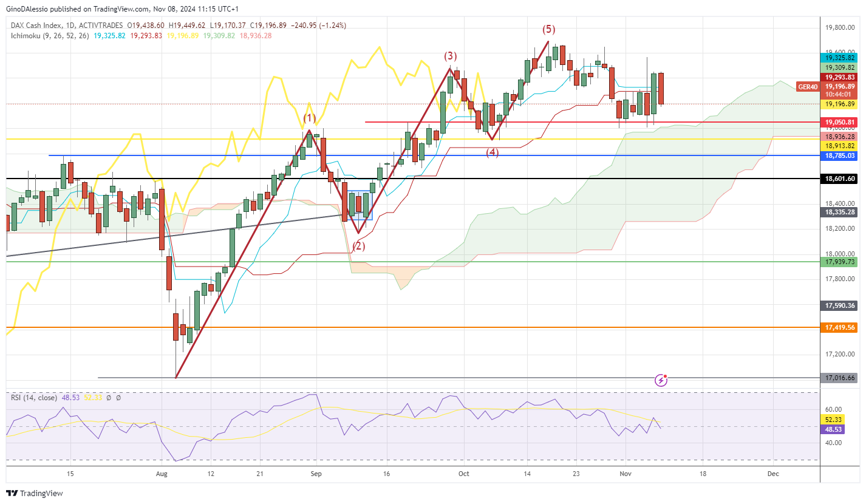Screen dimensions: 866x504
Task: Click the GER40 symbol tag
Action: coord(807,87)
